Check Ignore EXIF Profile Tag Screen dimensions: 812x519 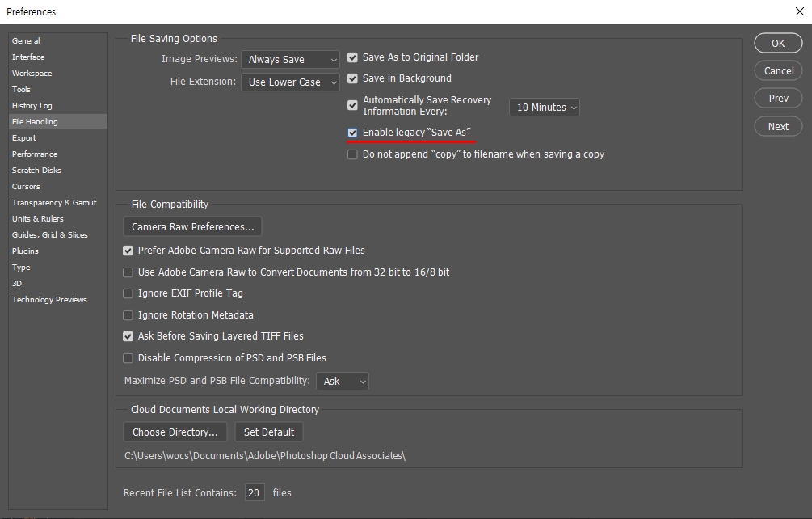pyautogui.click(x=128, y=293)
